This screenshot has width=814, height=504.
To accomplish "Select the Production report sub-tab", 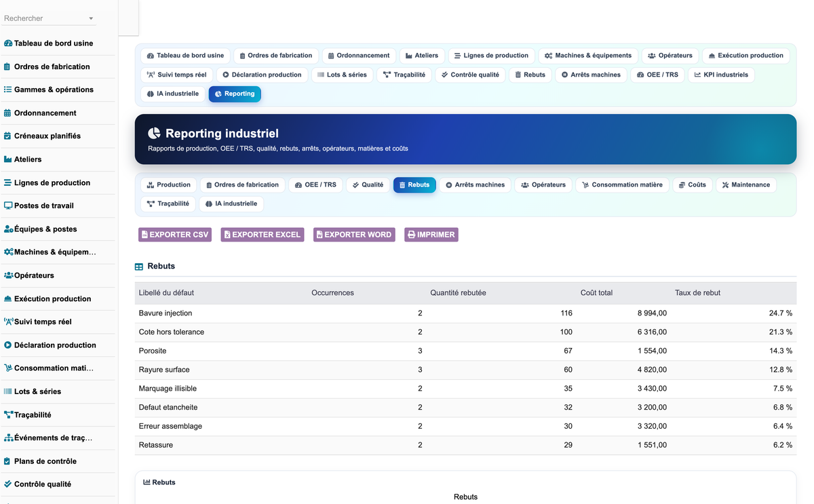I will click(x=169, y=185).
